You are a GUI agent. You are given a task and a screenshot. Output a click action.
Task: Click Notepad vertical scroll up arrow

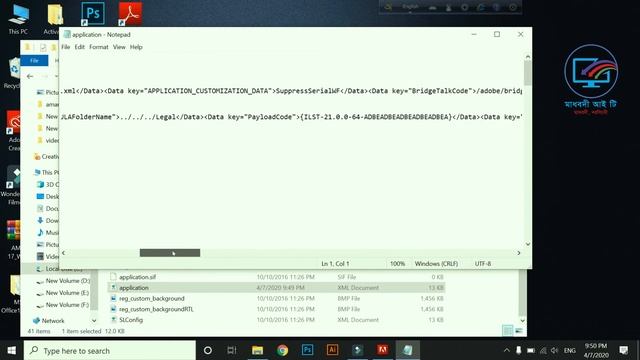pos(528,57)
